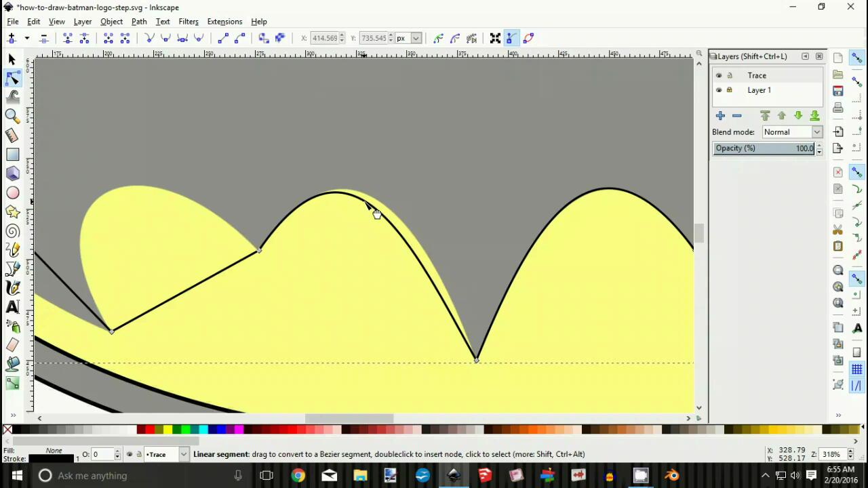The image size is (868, 488).
Task: Click Make selected segments lines icon
Action: (x=223, y=38)
